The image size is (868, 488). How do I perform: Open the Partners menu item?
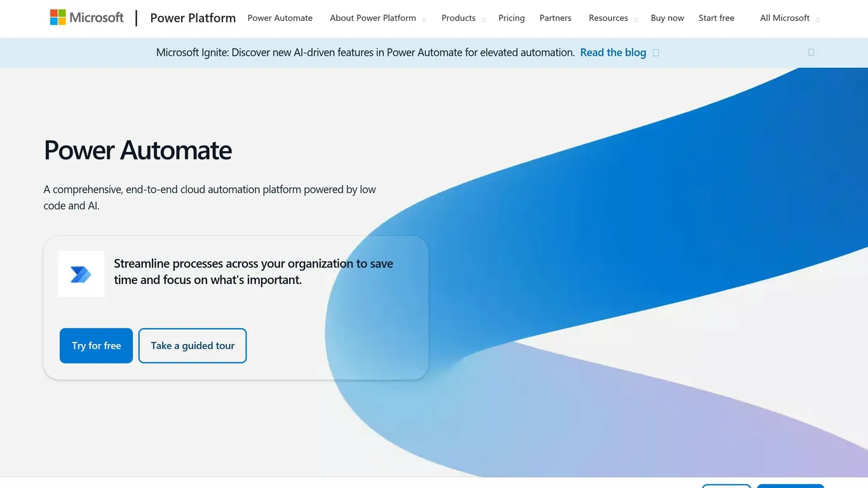(x=555, y=18)
